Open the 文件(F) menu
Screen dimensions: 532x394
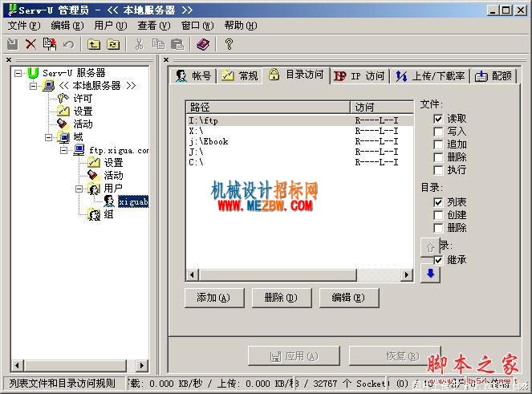[24, 26]
